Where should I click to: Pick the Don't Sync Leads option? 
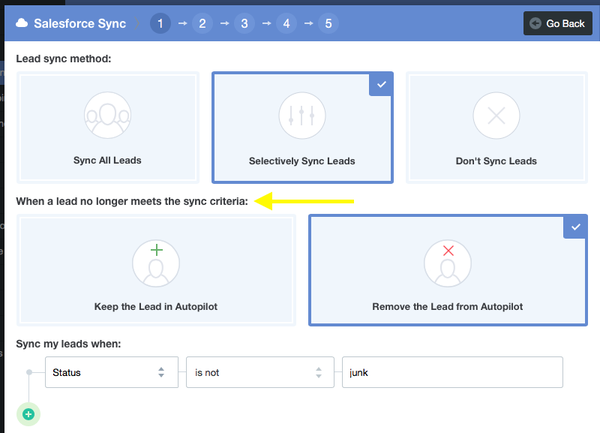pyautogui.click(x=496, y=127)
